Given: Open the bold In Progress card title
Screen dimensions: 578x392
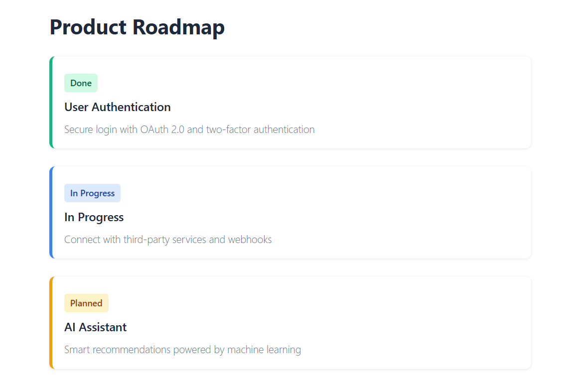Looking at the screenshot, I should pyautogui.click(x=94, y=217).
